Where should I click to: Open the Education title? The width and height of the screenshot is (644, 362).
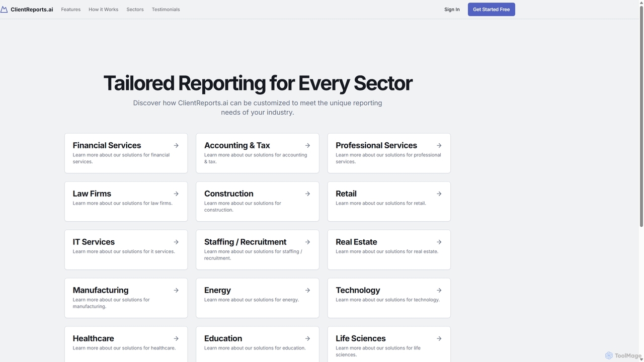point(223,338)
